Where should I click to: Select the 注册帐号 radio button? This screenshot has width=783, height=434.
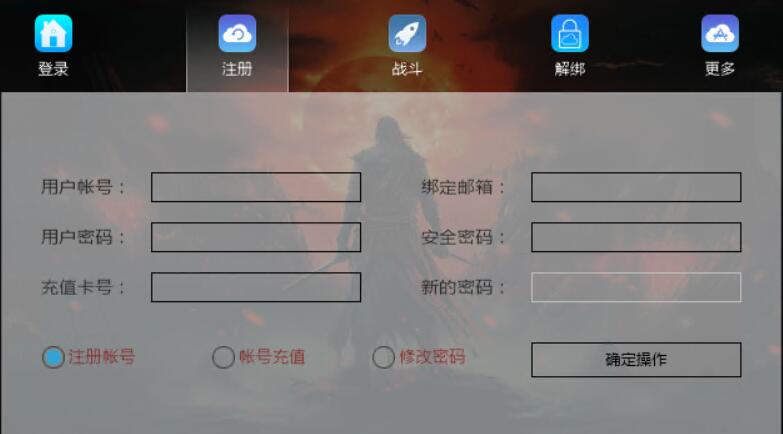point(53,357)
